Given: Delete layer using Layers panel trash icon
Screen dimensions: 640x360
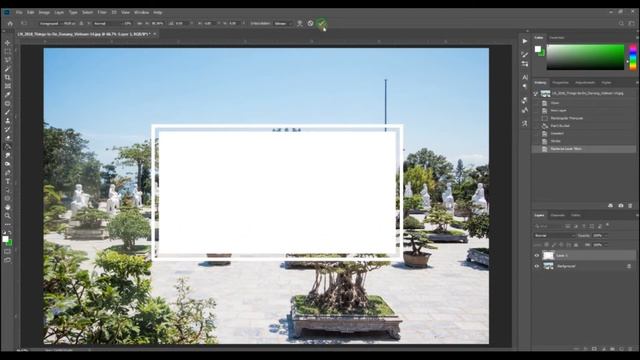Looking at the screenshot, I should click(x=631, y=349).
